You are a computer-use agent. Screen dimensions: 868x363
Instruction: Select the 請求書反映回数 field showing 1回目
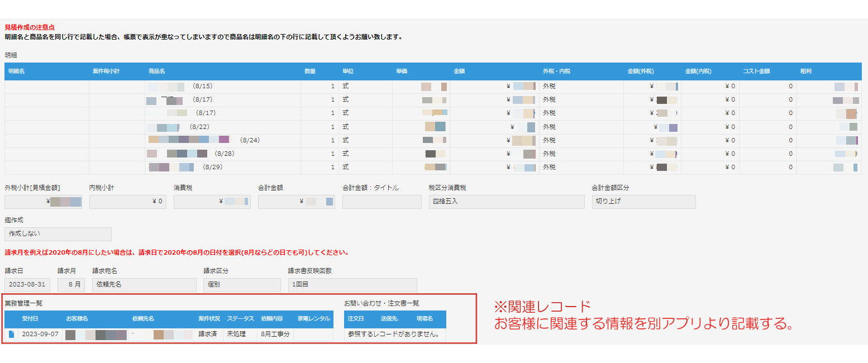tap(352, 285)
